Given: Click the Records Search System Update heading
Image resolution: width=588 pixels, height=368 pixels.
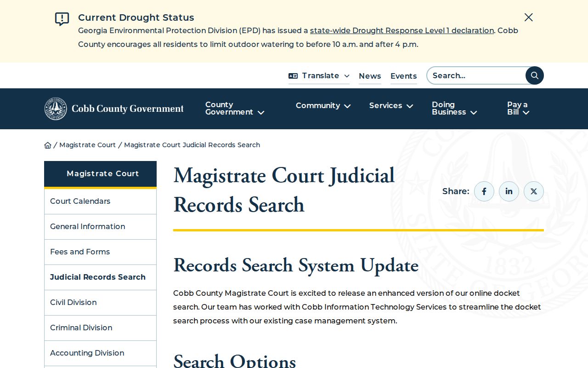Looking at the screenshot, I should pyautogui.click(x=296, y=265).
